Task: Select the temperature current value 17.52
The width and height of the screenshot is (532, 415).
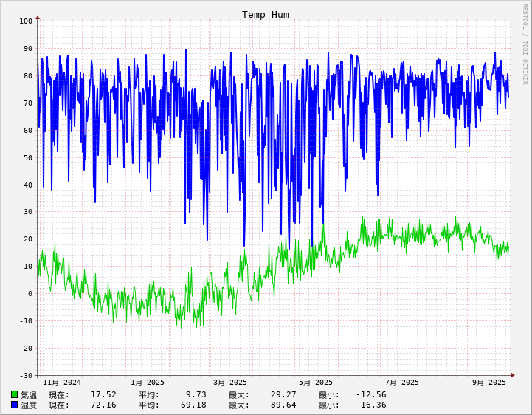Action: pyautogui.click(x=103, y=395)
